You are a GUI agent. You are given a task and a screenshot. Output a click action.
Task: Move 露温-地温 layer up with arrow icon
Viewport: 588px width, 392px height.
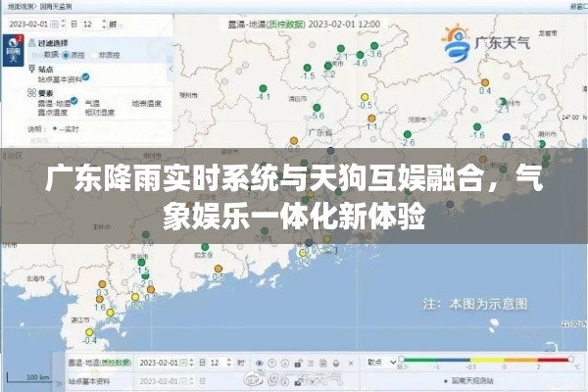pos(271,364)
